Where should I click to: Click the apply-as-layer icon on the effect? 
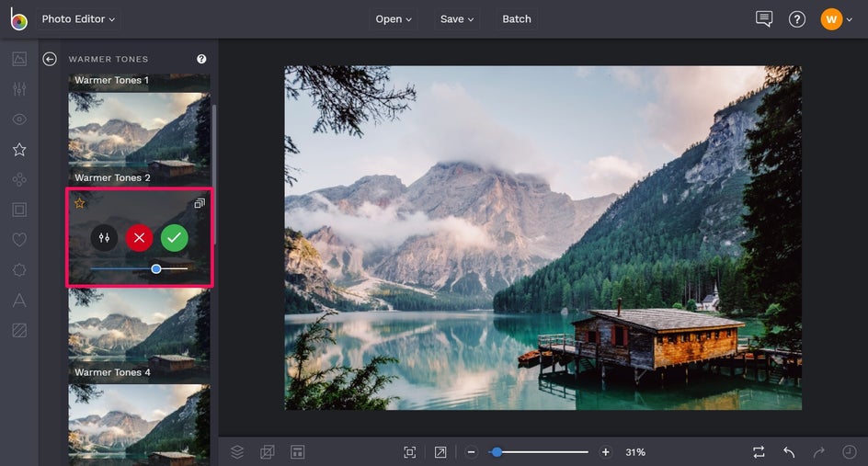pos(200,203)
